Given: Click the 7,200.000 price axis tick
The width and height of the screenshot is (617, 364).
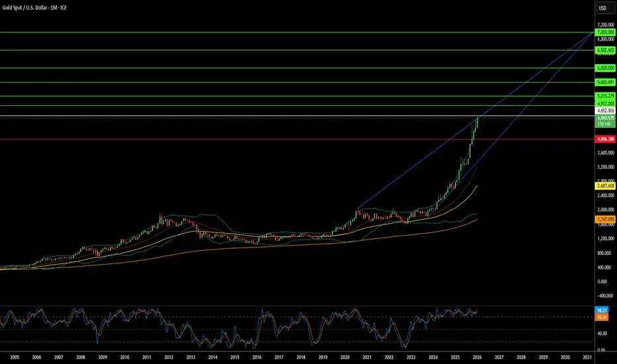Looking at the screenshot, I should tap(606, 24).
